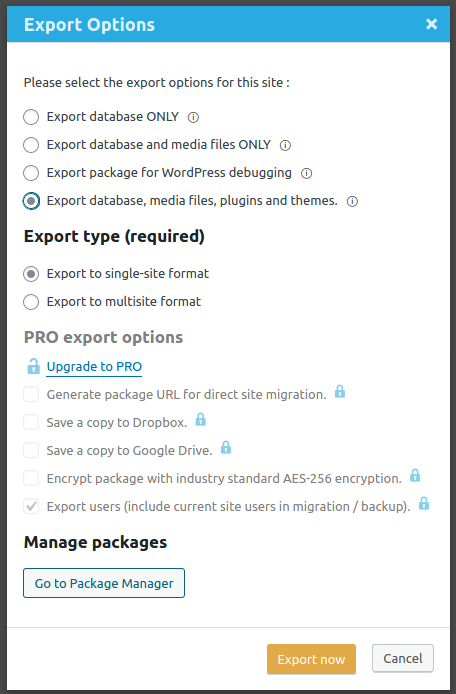Click info icon beside database and media files
This screenshot has height=694, width=456.
coord(286,145)
